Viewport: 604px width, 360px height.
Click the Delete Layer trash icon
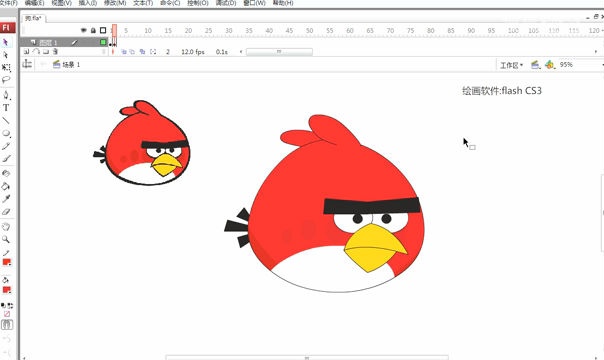click(x=55, y=52)
